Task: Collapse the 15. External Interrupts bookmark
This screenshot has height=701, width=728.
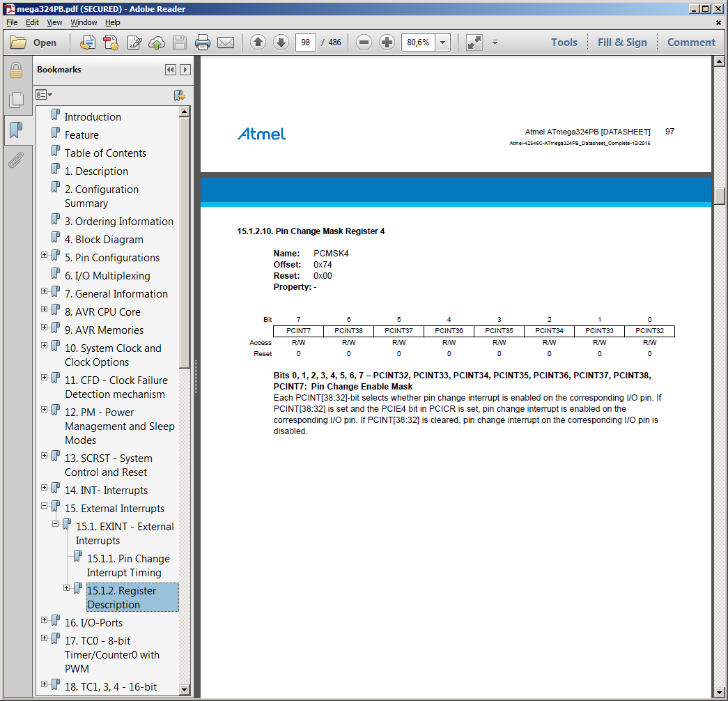Action: point(44,505)
